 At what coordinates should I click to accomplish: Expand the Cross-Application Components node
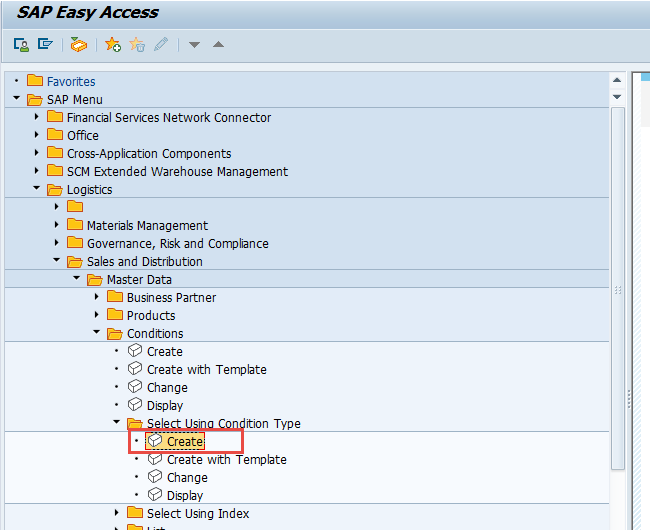click(x=36, y=152)
